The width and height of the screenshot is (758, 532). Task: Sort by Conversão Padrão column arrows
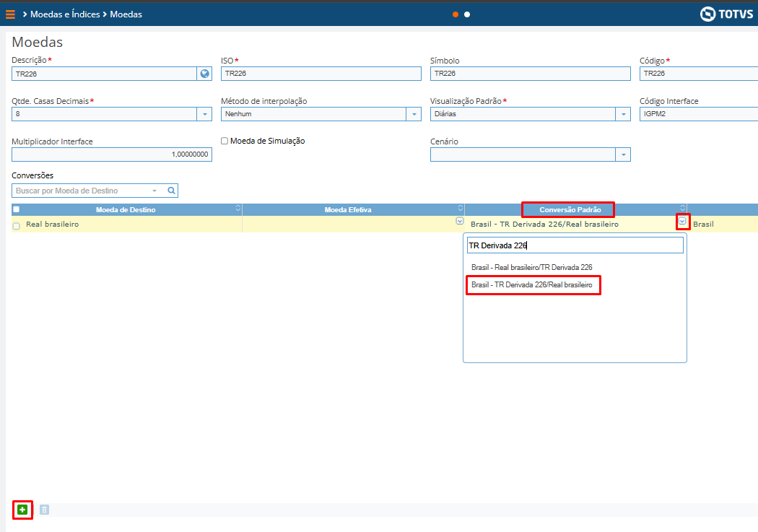[x=683, y=209]
